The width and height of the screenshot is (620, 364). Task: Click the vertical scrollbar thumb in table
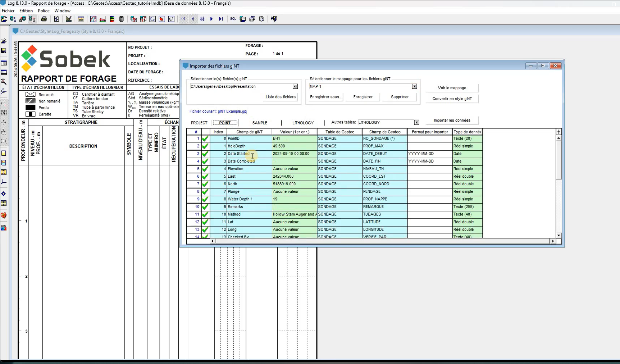pos(559,160)
